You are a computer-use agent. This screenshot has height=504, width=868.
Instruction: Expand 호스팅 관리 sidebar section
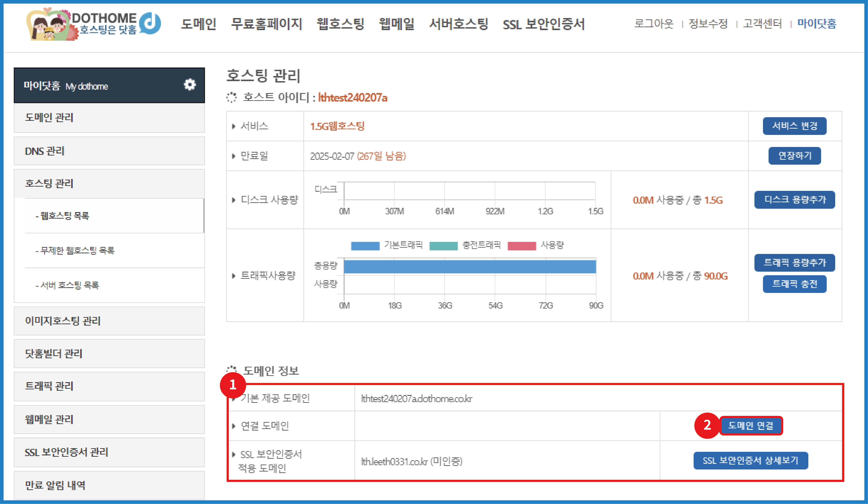(49, 183)
